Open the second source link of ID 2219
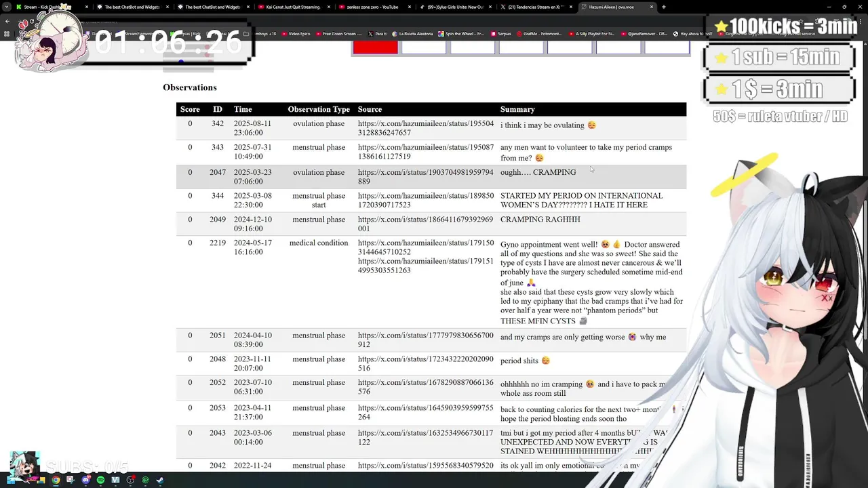Screen dimensions: 868x488 point(426,266)
